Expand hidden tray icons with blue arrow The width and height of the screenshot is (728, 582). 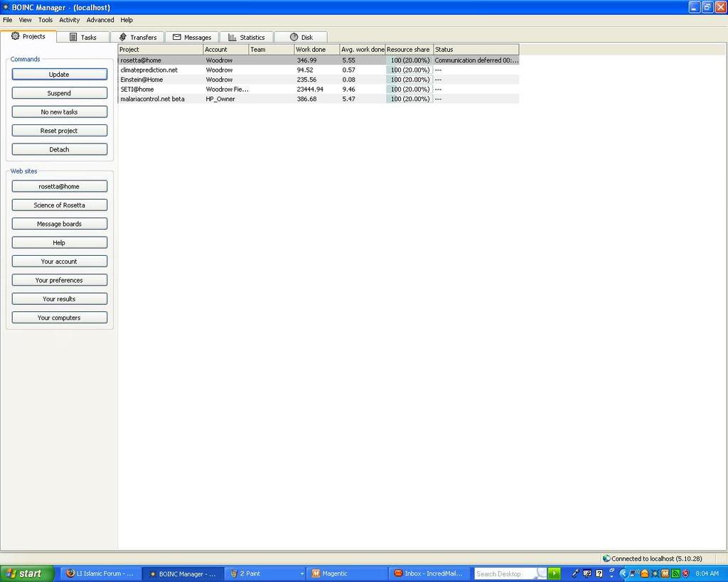tap(623, 573)
